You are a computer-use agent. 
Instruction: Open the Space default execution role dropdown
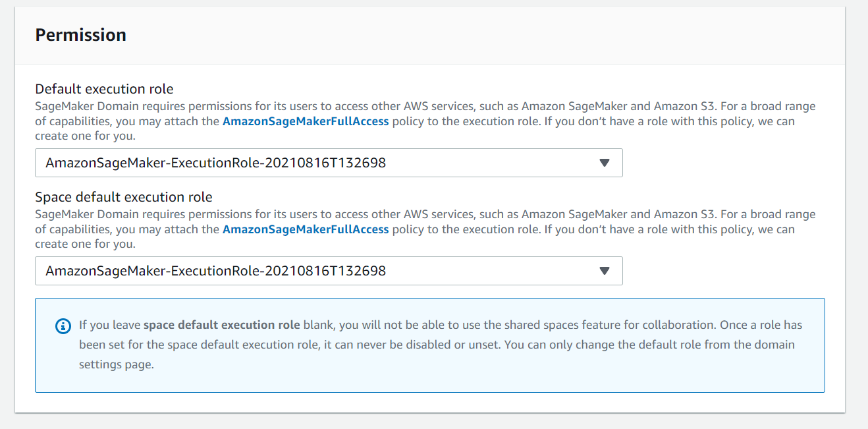coord(329,271)
